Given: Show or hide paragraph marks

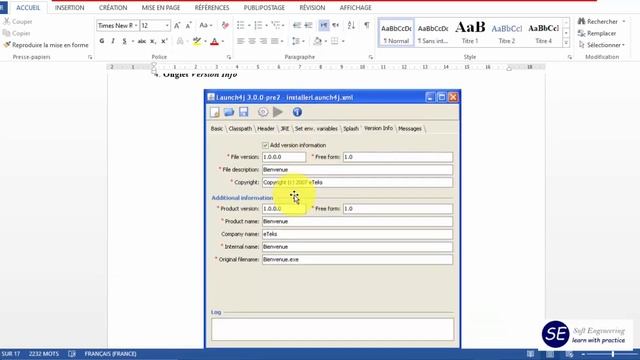Looking at the screenshot, I should [x=367, y=25].
